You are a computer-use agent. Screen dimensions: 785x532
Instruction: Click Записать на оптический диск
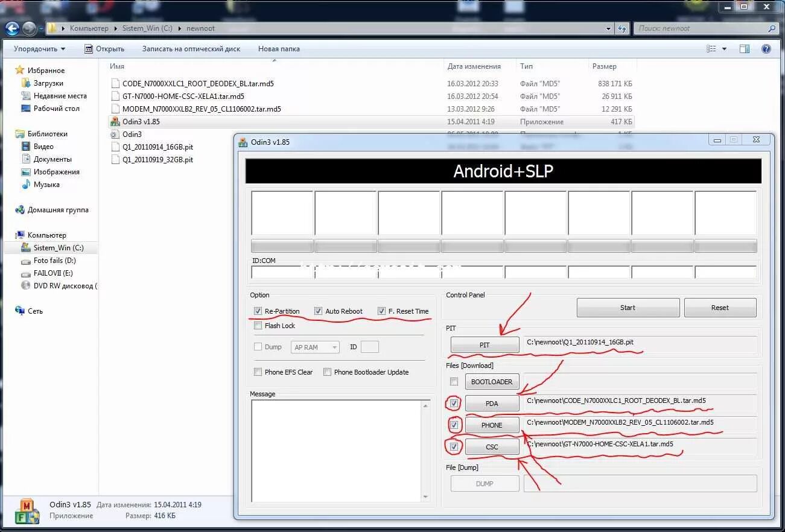[191, 49]
